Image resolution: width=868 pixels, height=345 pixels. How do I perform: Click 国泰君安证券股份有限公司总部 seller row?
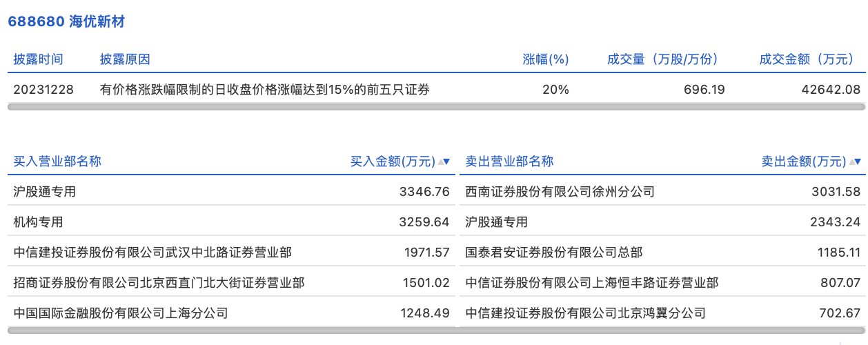[554, 252]
